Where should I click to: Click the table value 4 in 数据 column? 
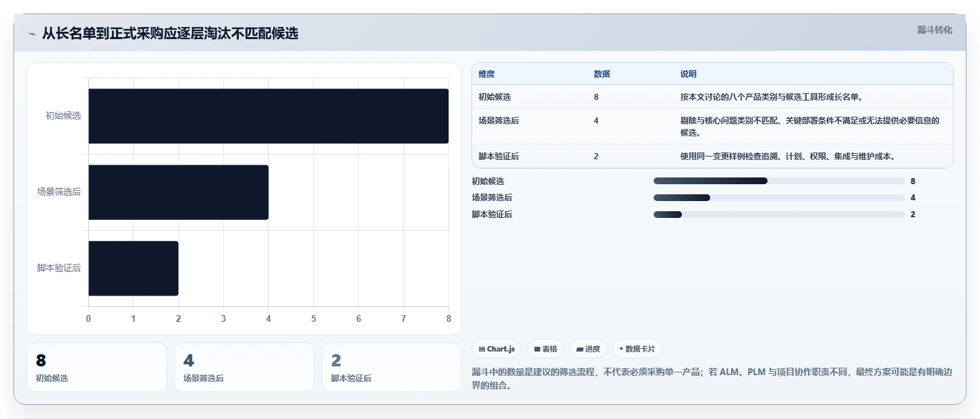tap(596, 121)
